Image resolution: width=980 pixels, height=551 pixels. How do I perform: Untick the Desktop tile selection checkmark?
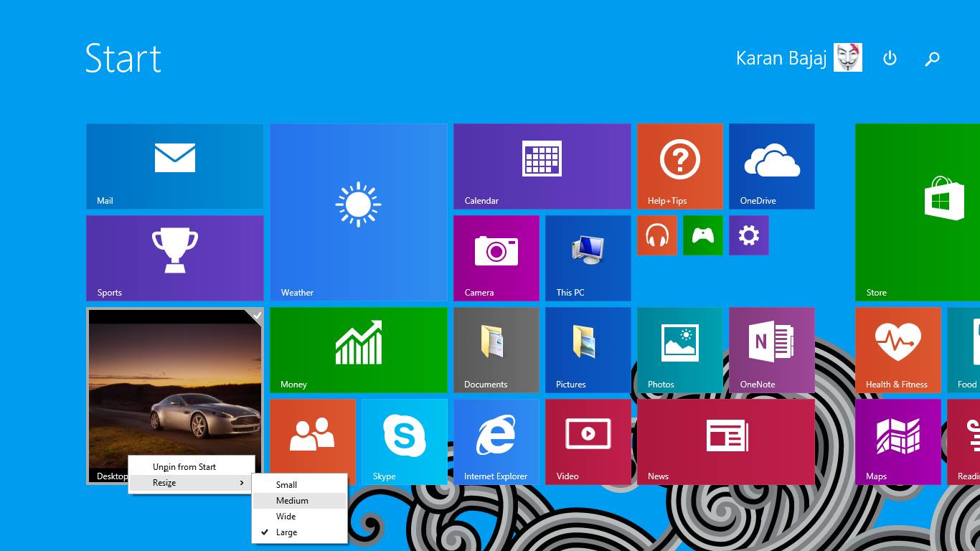click(255, 316)
